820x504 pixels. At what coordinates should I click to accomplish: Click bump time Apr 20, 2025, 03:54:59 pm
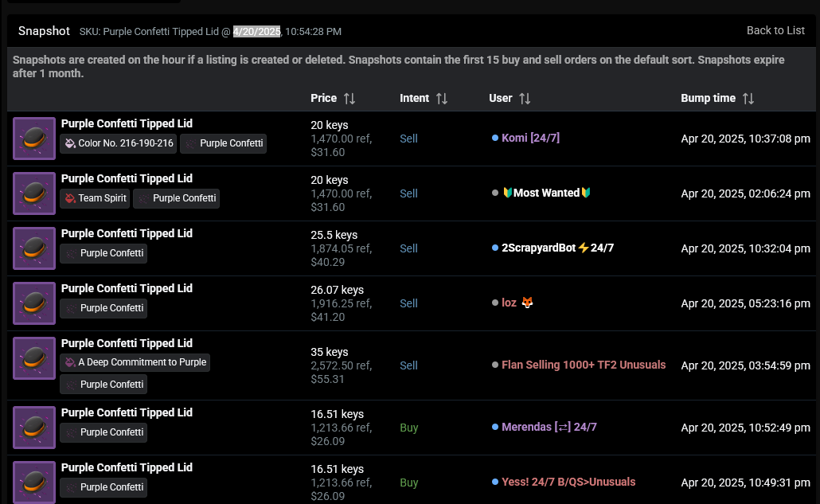746,365
